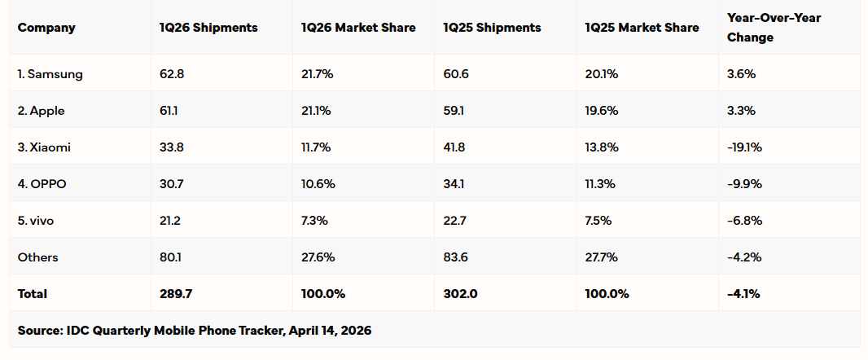Click the 1Q25 Shipments column header
868x360 pixels.
[x=492, y=28]
